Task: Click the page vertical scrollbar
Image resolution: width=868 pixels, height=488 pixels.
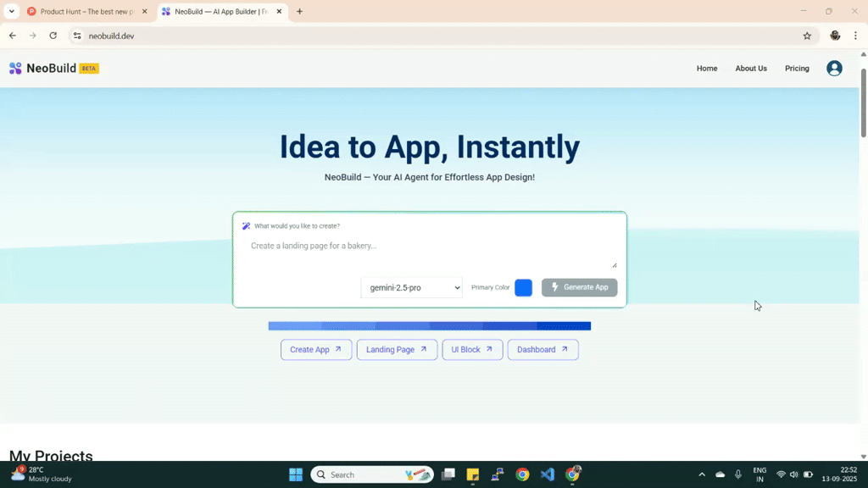Action: point(864,103)
